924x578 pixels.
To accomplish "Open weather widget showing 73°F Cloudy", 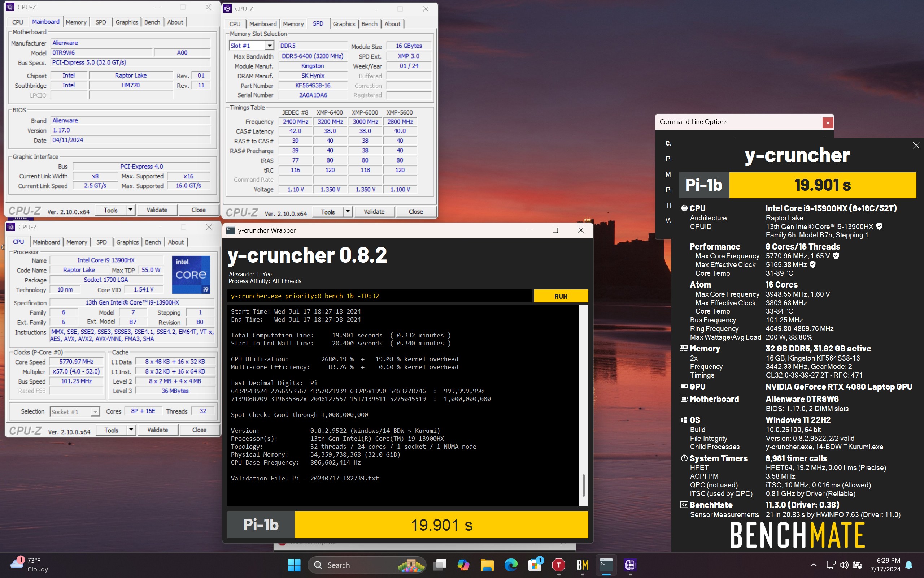I will [x=29, y=565].
